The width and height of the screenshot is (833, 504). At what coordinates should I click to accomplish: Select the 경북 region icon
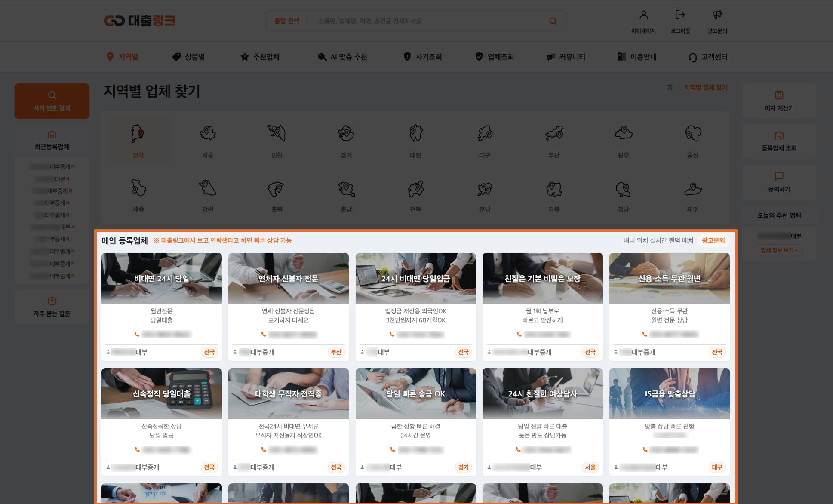(554, 188)
